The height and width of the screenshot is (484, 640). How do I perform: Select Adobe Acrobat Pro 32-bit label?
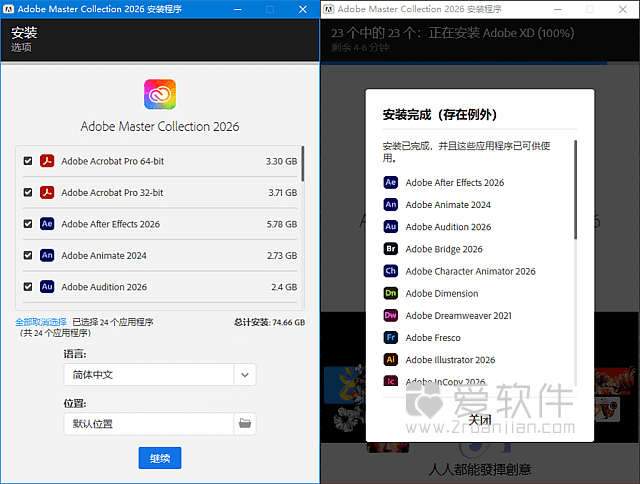[x=112, y=193]
